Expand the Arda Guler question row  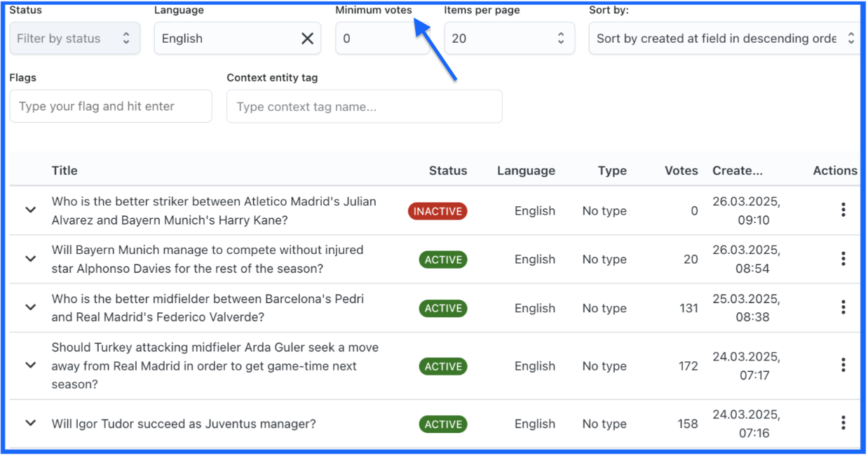pyautogui.click(x=30, y=366)
